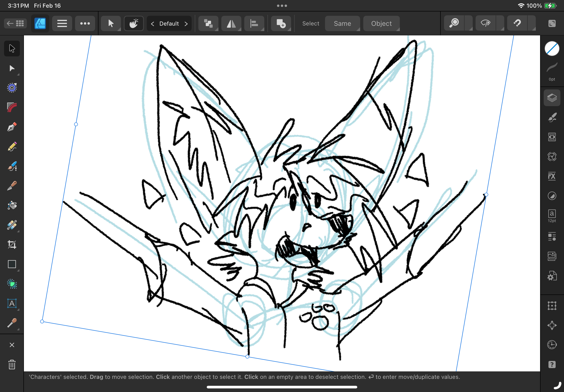Select the Pencil tool
Viewport: 564px width, 392px height.
pyautogui.click(x=12, y=147)
